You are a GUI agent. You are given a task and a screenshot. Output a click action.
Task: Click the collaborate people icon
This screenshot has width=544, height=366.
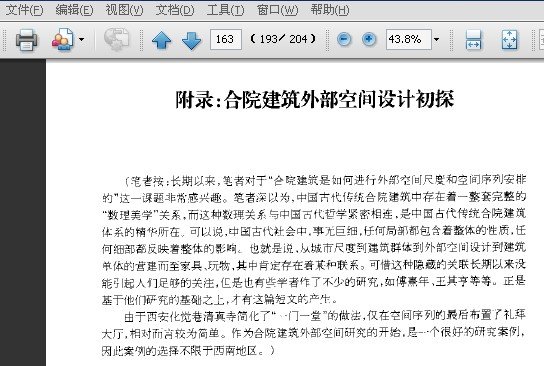pyautogui.click(x=62, y=39)
